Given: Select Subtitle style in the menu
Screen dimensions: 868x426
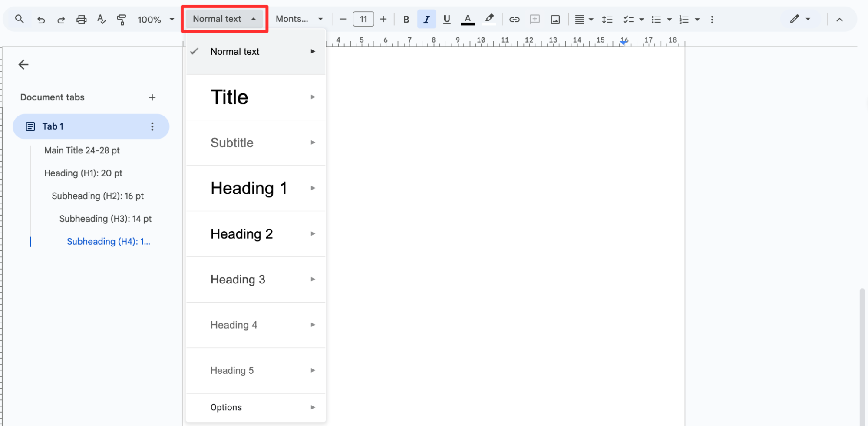Looking at the screenshot, I should [x=232, y=143].
